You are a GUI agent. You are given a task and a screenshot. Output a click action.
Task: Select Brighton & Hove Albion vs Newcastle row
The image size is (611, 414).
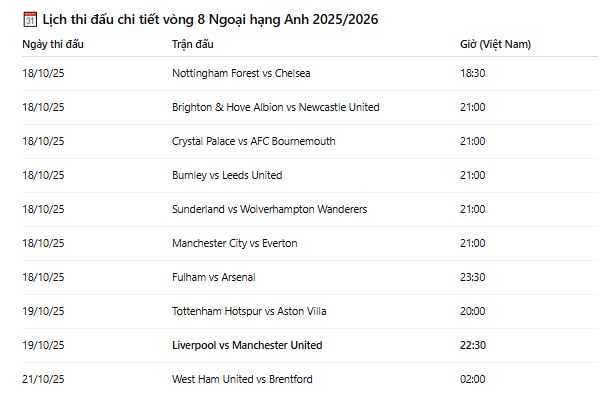275,107
